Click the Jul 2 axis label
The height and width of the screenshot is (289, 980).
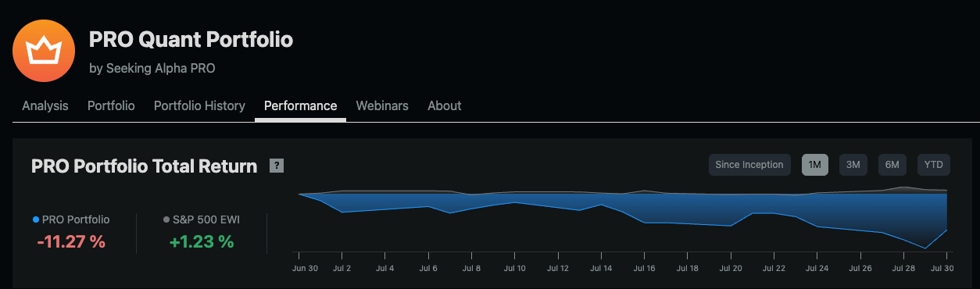pyautogui.click(x=342, y=268)
